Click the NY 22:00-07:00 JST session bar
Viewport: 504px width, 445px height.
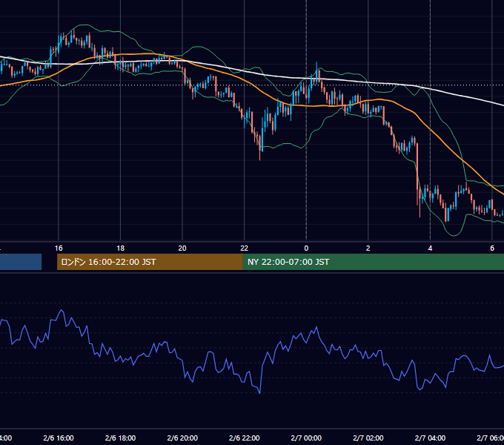point(373,262)
